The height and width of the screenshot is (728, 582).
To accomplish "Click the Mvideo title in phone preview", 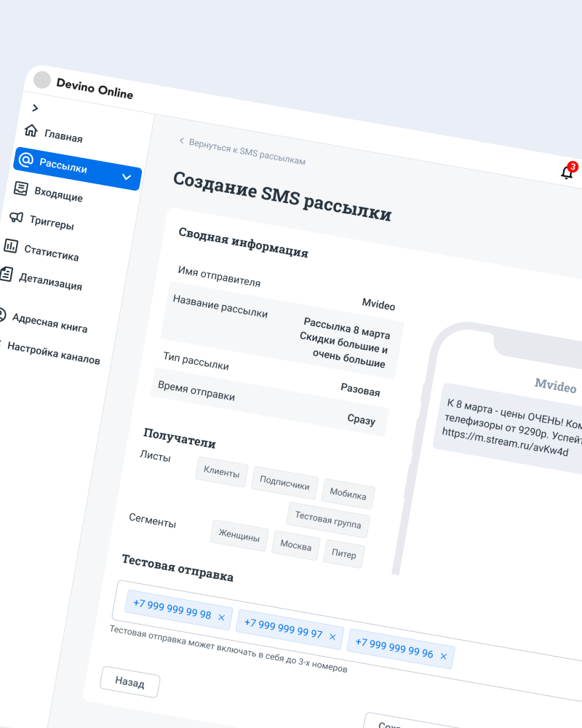I will [x=556, y=385].
